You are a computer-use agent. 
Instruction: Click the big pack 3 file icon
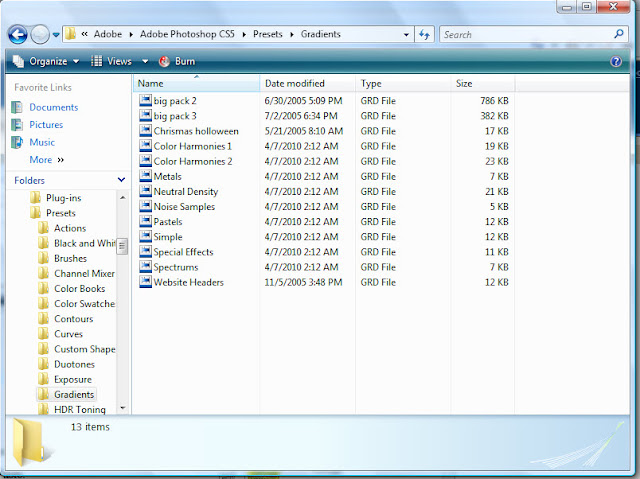click(145, 115)
